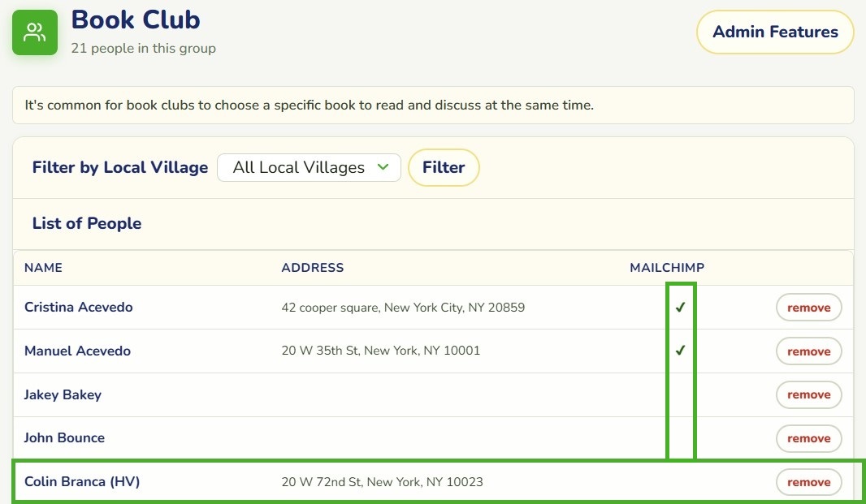Remove Manuel Acevedo from the group
This screenshot has height=504, width=866.
tap(808, 351)
